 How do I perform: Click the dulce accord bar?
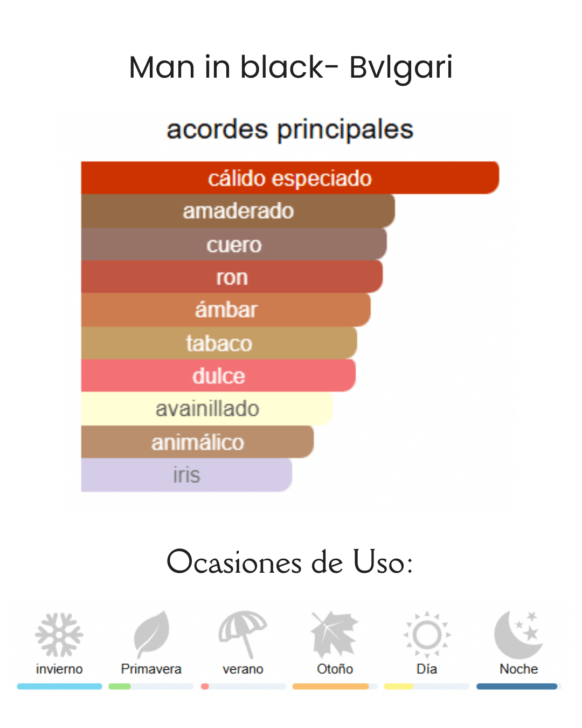pyautogui.click(x=218, y=376)
